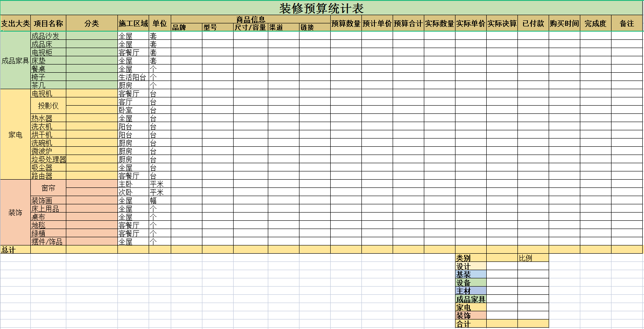
Task: Click the 品牌 sub-header cell
Action: click(186, 27)
